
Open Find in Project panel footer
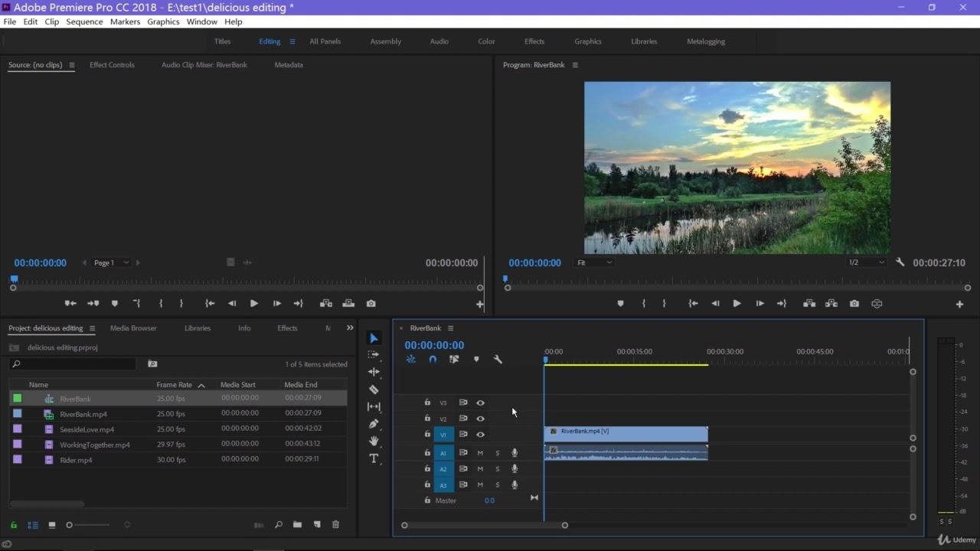click(x=278, y=525)
